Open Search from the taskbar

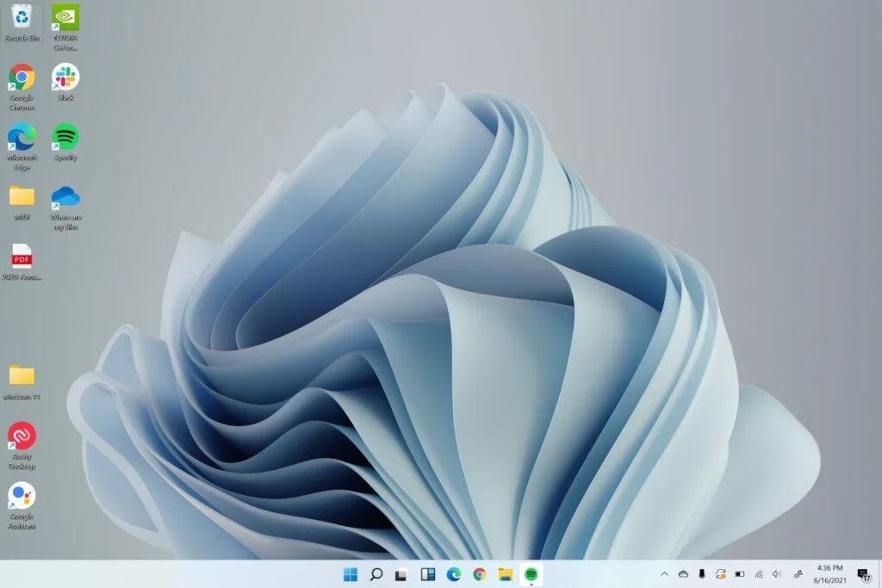(376, 574)
